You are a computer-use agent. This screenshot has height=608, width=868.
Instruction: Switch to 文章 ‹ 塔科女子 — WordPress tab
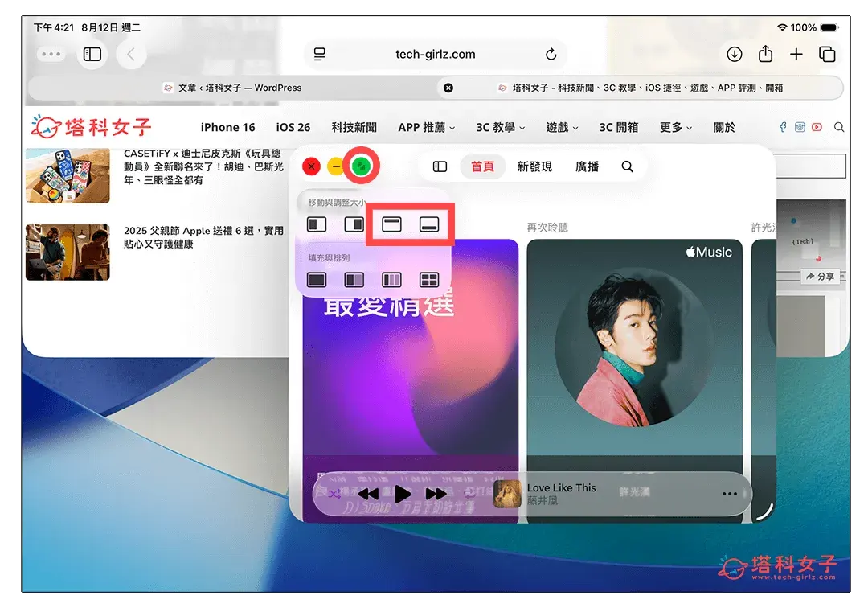pos(232,88)
